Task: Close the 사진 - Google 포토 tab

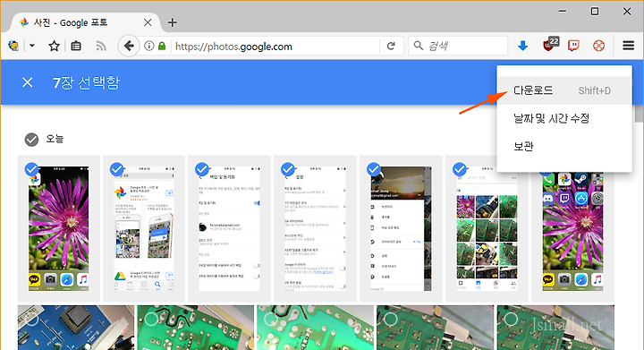Action: (148, 22)
